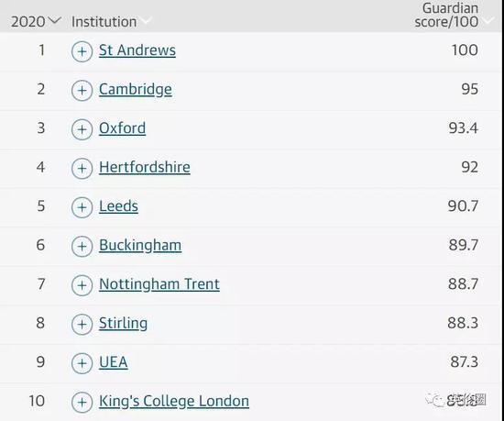Click the plus circle next to Leeds
504x421 pixels.
pyautogui.click(x=82, y=207)
